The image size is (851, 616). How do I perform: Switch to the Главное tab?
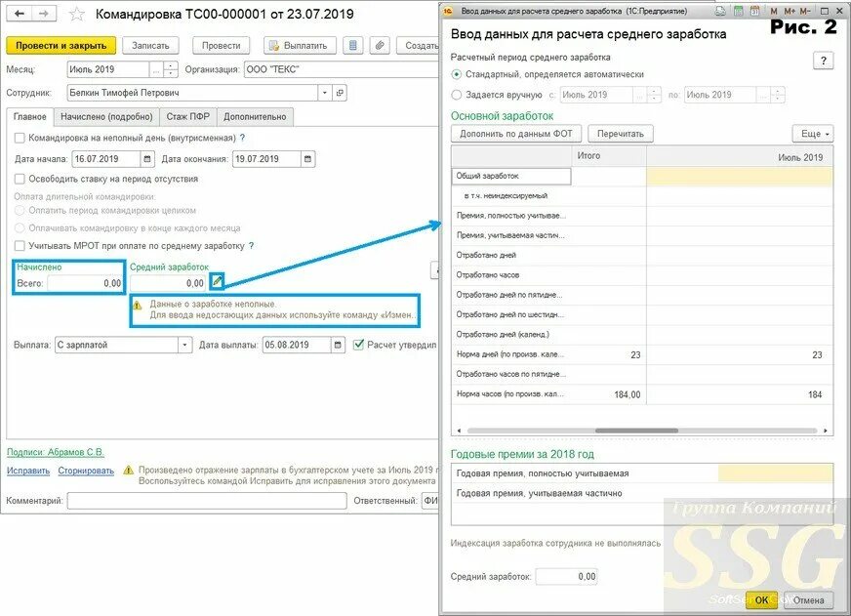30,117
